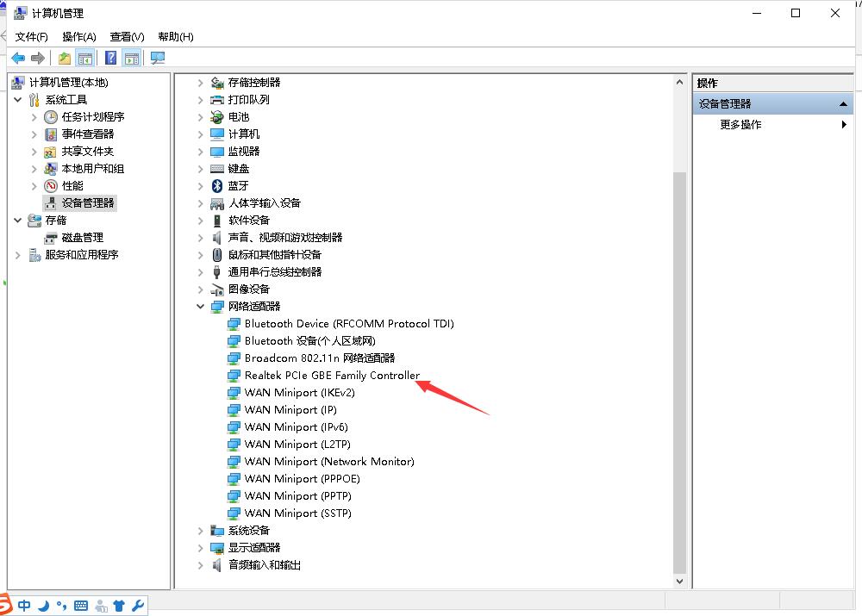Select WAN Miniport (IPv6)
This screenshot has height=616, width=862.
pos(297,427)
